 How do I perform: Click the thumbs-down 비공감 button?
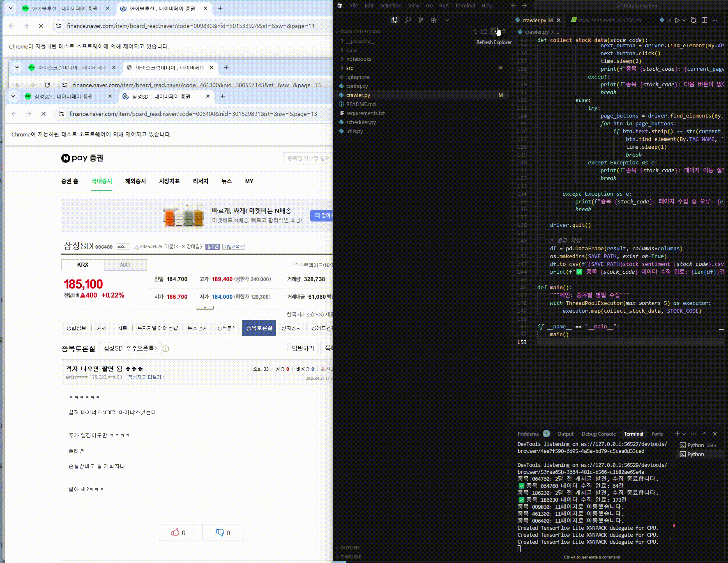pos(223,532)
